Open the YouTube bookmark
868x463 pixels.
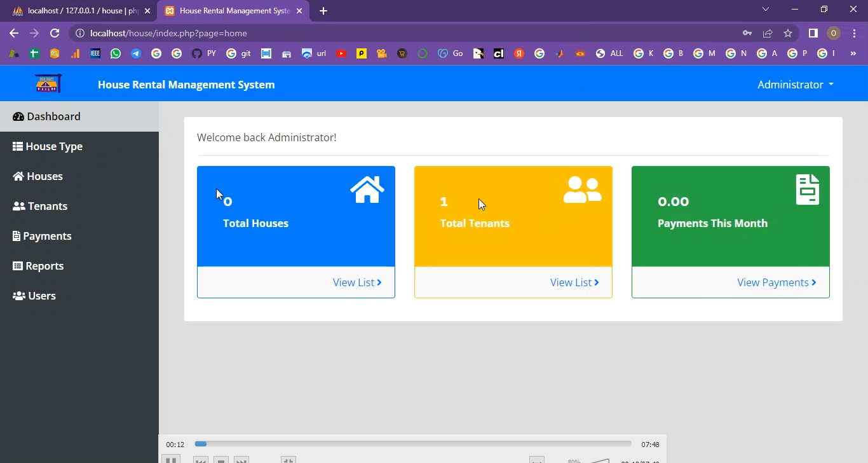341,53
